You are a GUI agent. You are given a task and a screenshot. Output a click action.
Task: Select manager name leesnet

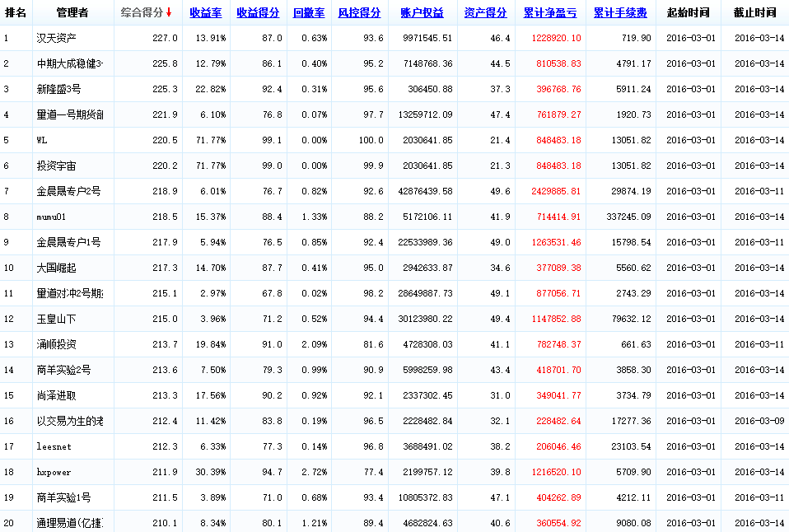click(54, 446)
